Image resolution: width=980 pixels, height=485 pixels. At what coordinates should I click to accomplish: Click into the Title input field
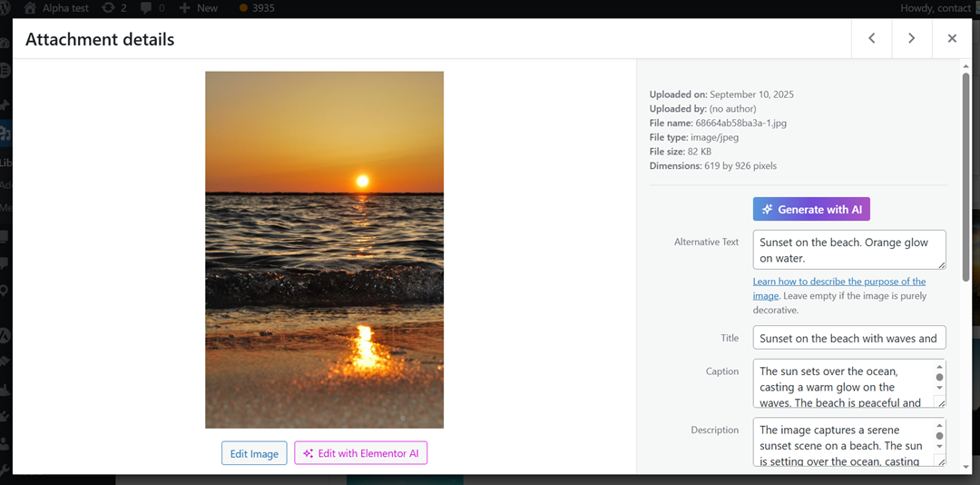pyautogui.click(x=848, y=338)
